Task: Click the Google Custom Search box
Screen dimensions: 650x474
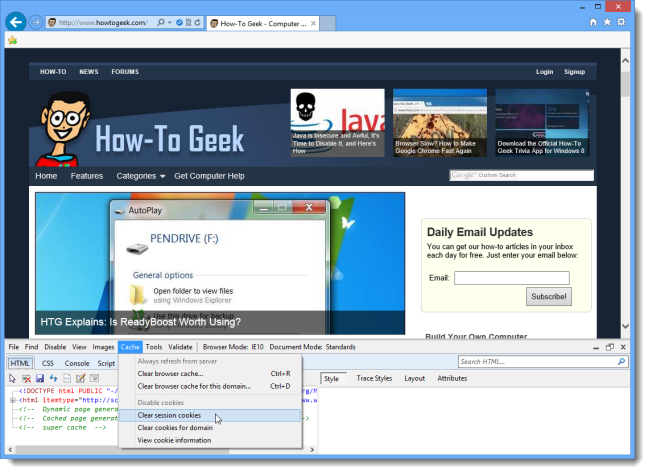Action: (521, 175)
